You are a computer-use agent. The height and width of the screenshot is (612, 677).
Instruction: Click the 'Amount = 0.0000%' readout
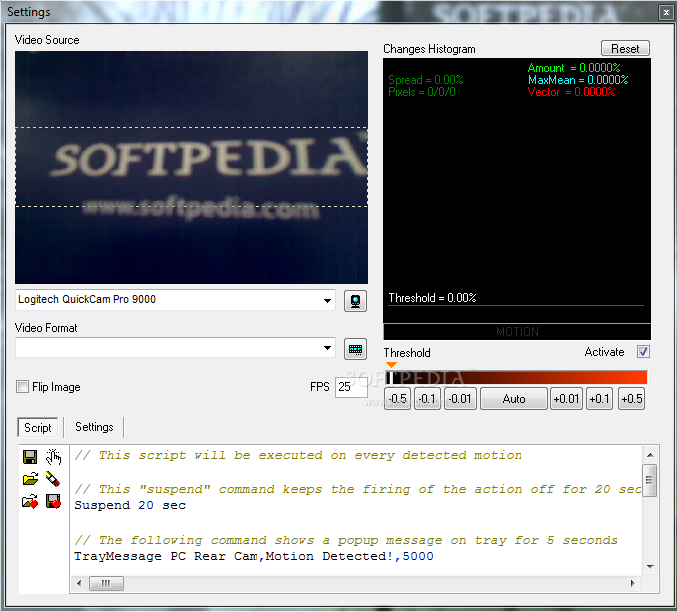[x=574, y=68]
